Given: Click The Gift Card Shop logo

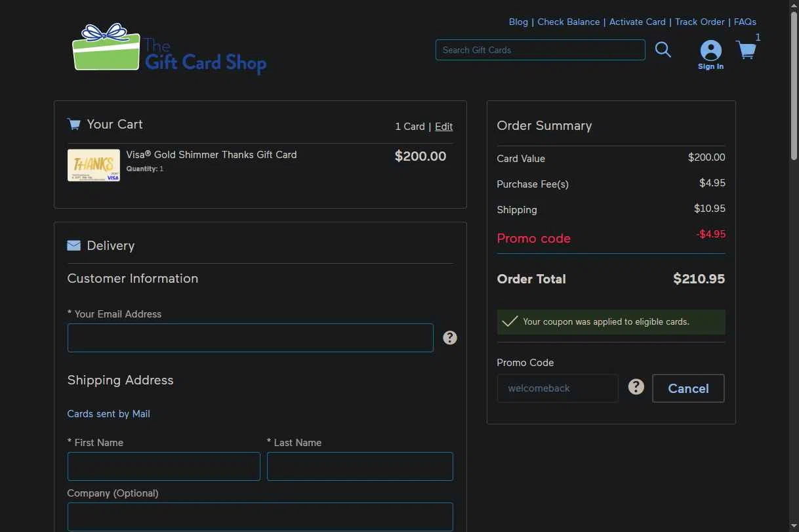Looking at the screenshot, I should coord(169,48).
